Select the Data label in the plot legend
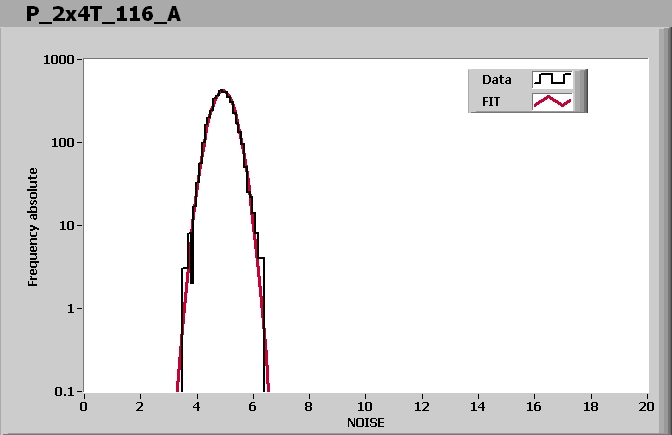 (497, 79)
